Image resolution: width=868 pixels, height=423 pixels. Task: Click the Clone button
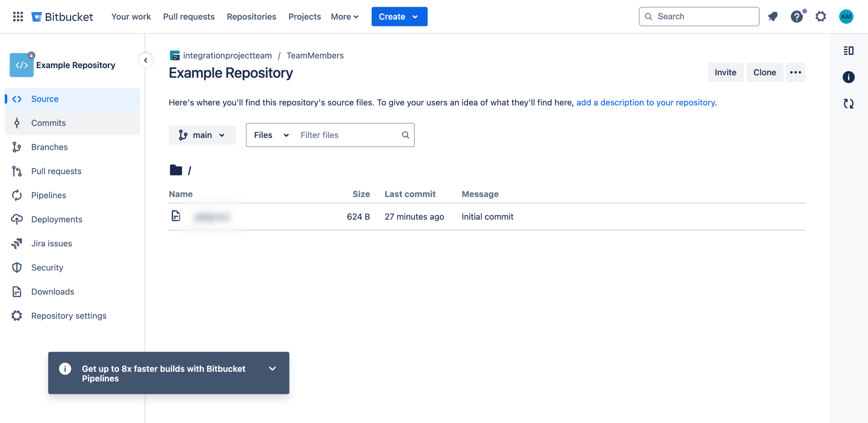coord(764,73)
